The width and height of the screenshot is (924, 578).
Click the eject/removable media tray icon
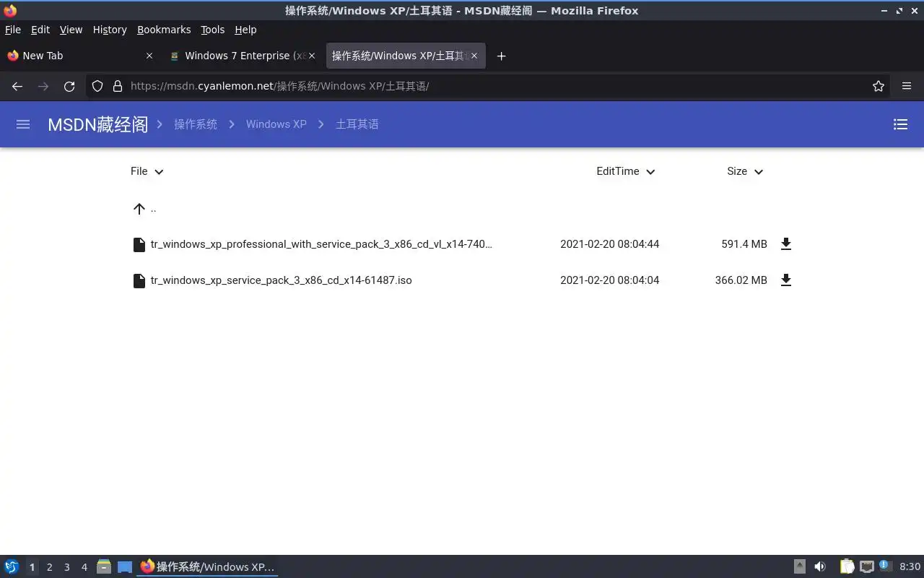(x=800, y=566)
